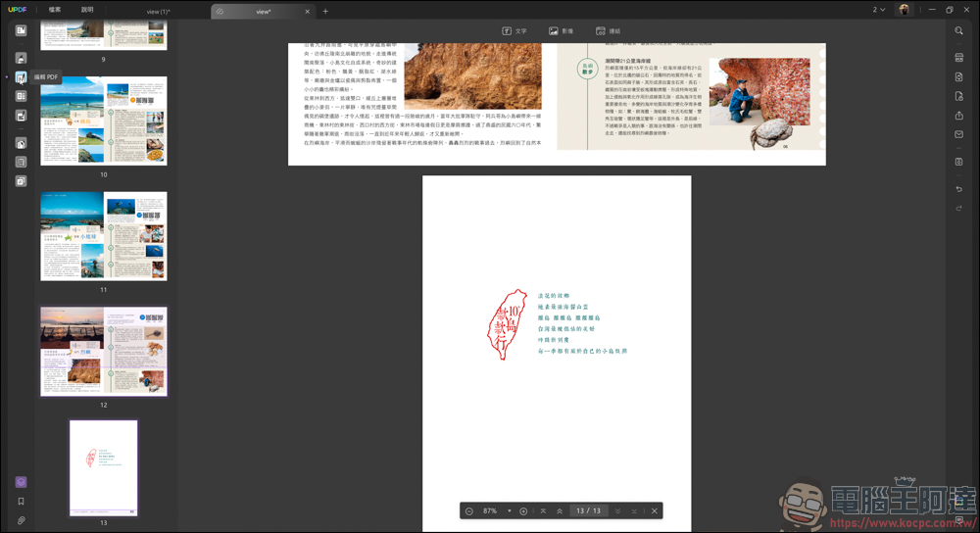Image resolution: width=980 pixels, height=533 pixels.
Task: Click the page number field 13 / 13
Action: click(588, 510)
